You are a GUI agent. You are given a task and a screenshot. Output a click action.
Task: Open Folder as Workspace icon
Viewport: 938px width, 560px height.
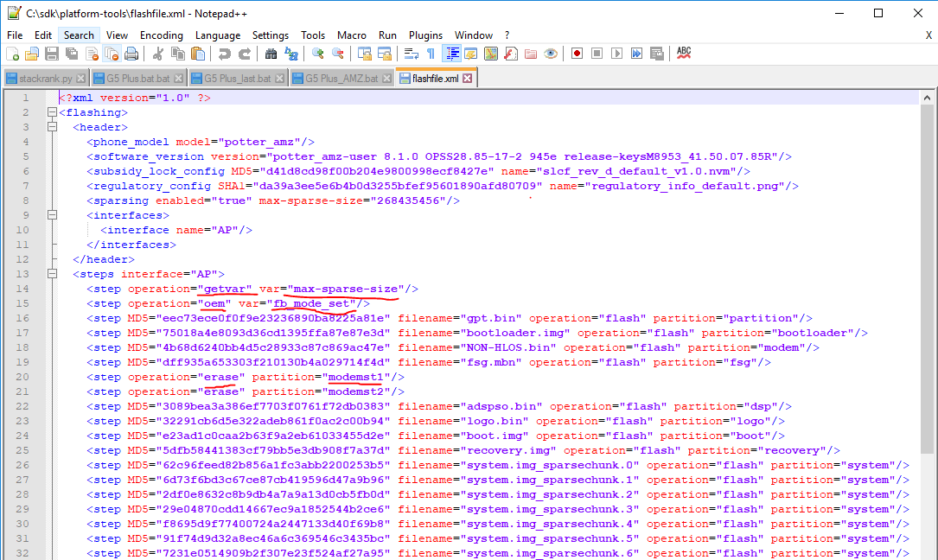coord(531,54)
